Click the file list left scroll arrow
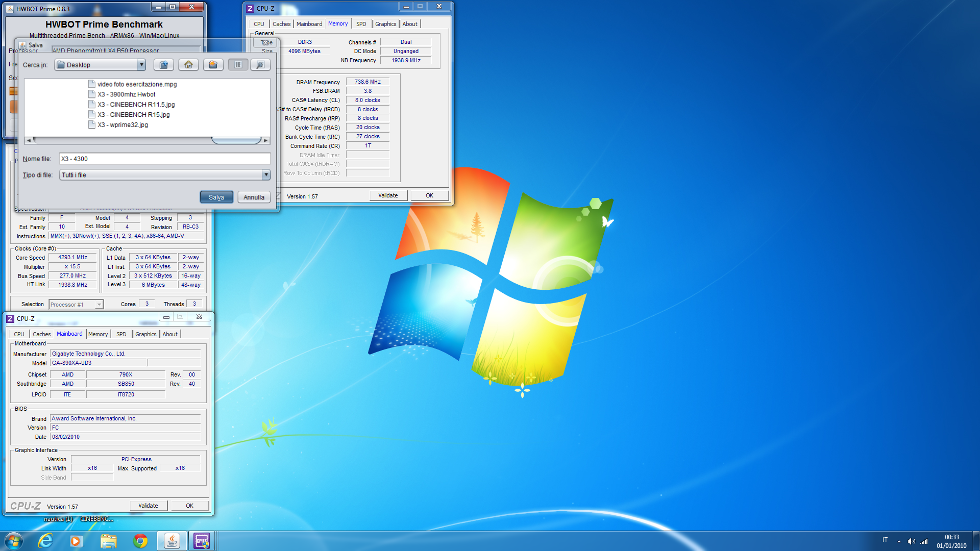The height and width of the screenshot is (551, 980). coord(29,140)
